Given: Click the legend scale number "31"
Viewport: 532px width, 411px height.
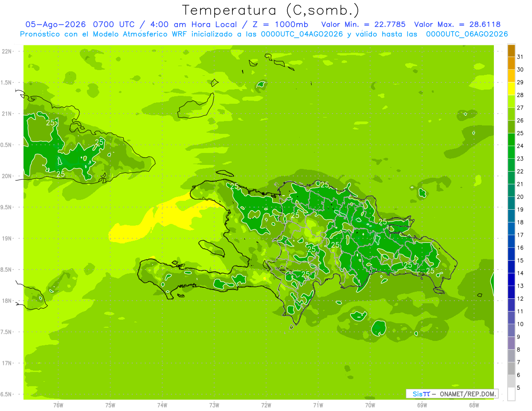Looking at the screenshot, I should (520, 57).
